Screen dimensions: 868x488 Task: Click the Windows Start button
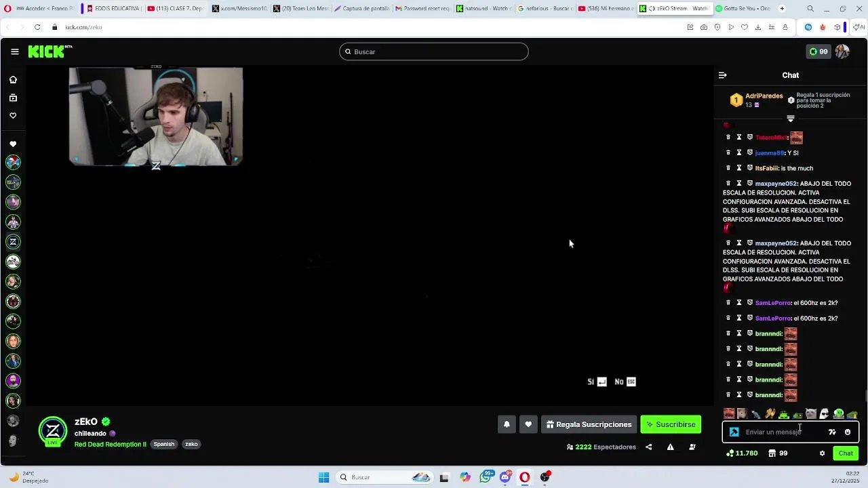(323, 477)
